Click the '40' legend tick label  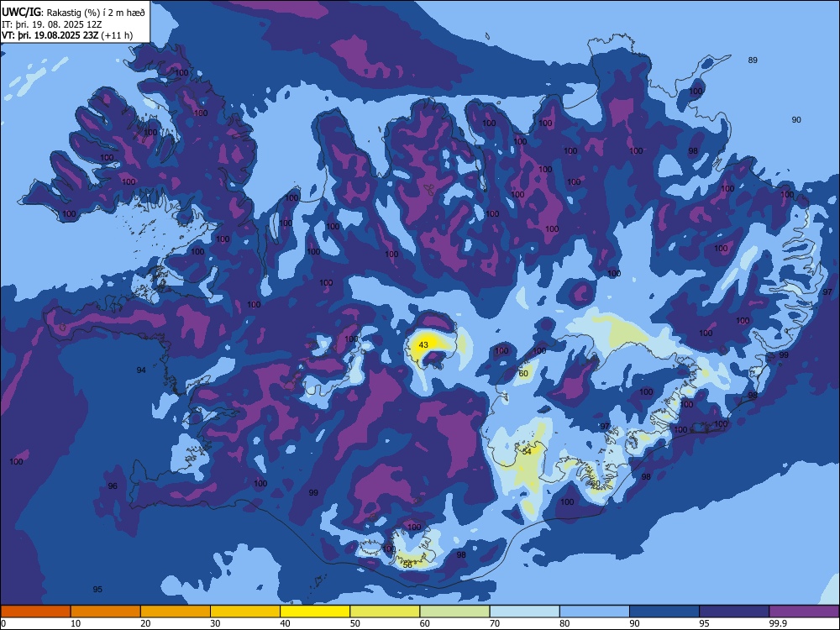tap(285, 623)
